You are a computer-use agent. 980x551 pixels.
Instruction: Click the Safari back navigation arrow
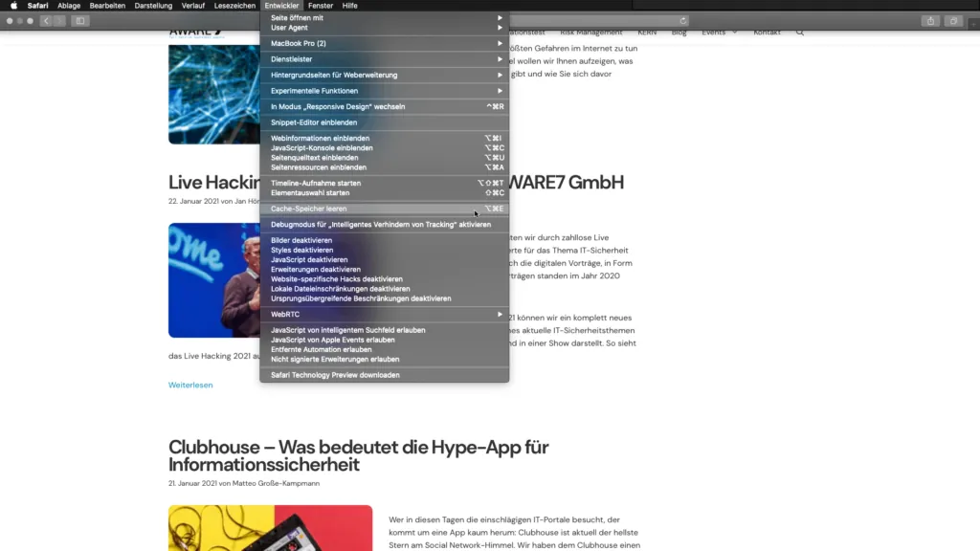pos(46,20)
